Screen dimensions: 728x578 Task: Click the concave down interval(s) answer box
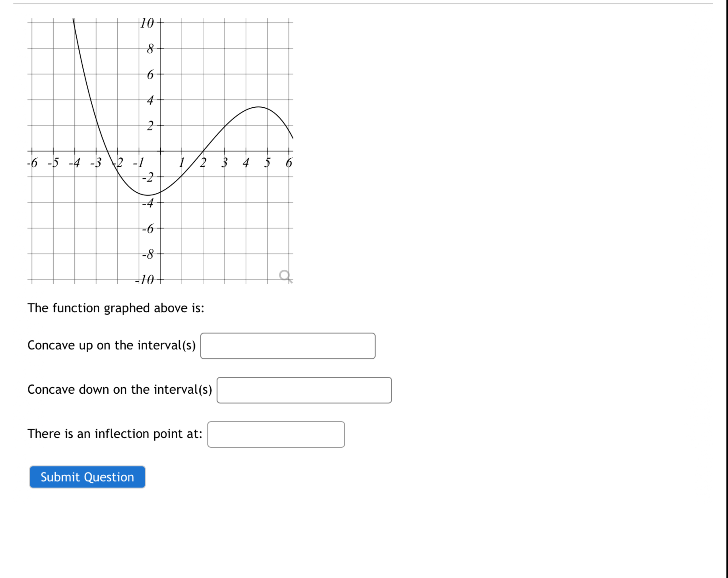tap(304, 390)
